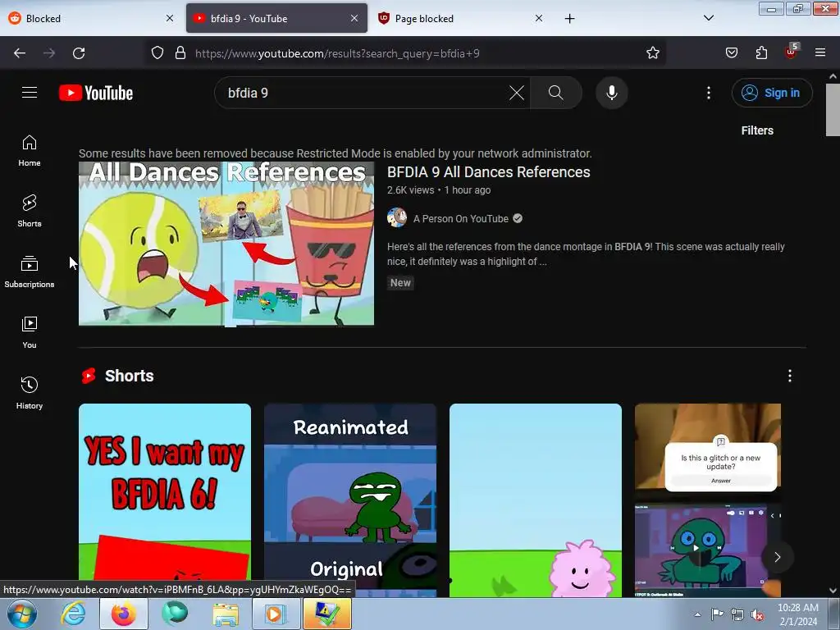This screenshot has height=630, width=840.
Task: Click the 2.6K views metadata text
Action: (x=410, y=190)
